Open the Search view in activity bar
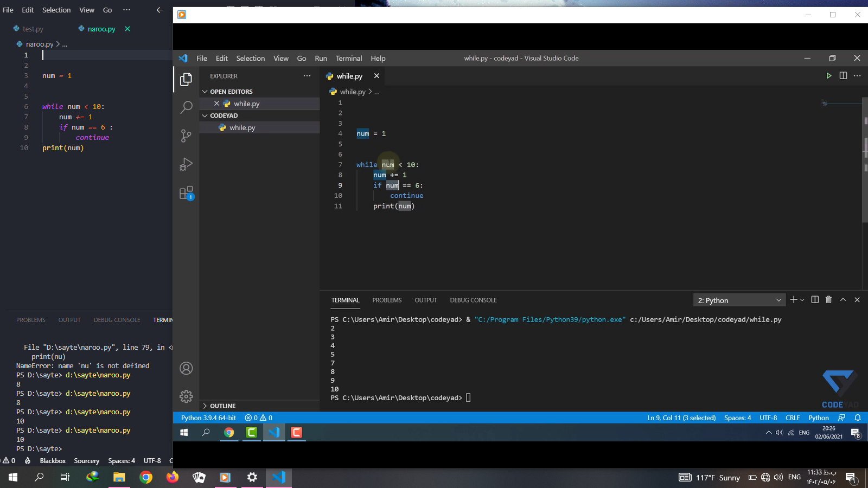This screenshot has width=868, height=488. pos(186,107)
